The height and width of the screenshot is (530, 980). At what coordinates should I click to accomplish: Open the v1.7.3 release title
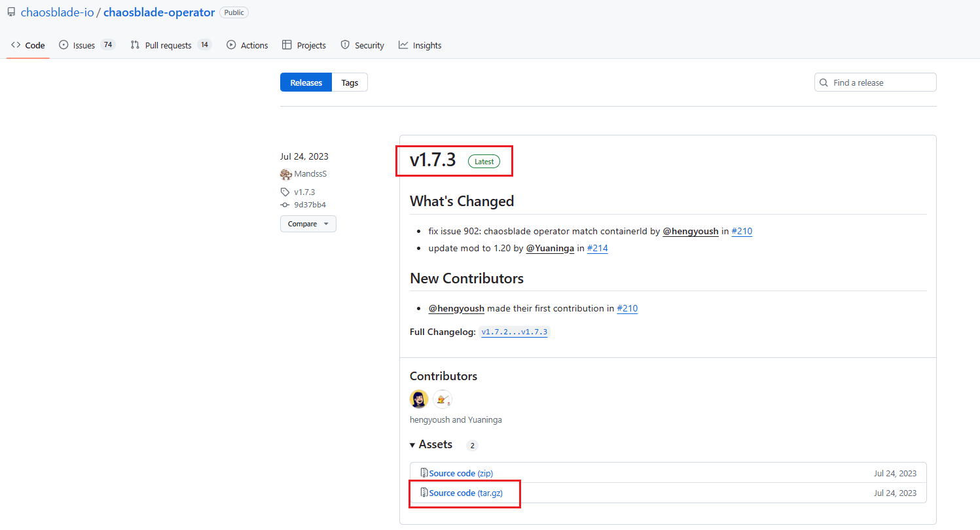click(433, 160)
